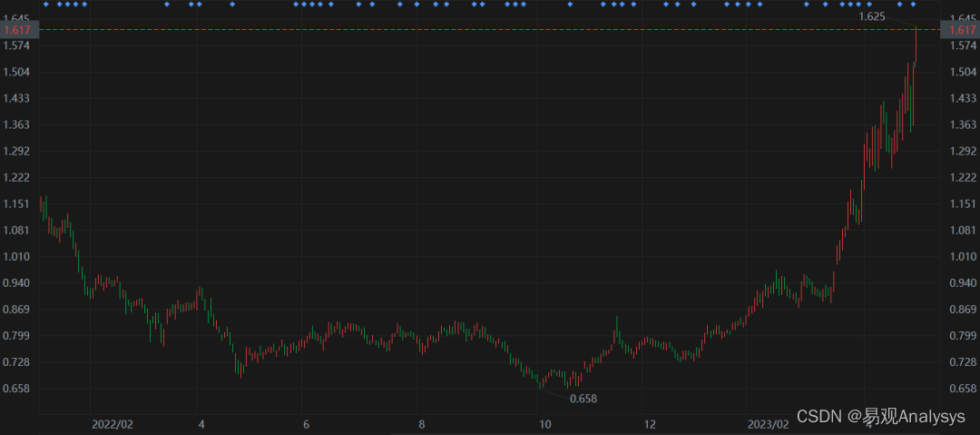
Task: Click 1.222 on the right price axis
Action: pyautogui.click(x=963, y=177)
